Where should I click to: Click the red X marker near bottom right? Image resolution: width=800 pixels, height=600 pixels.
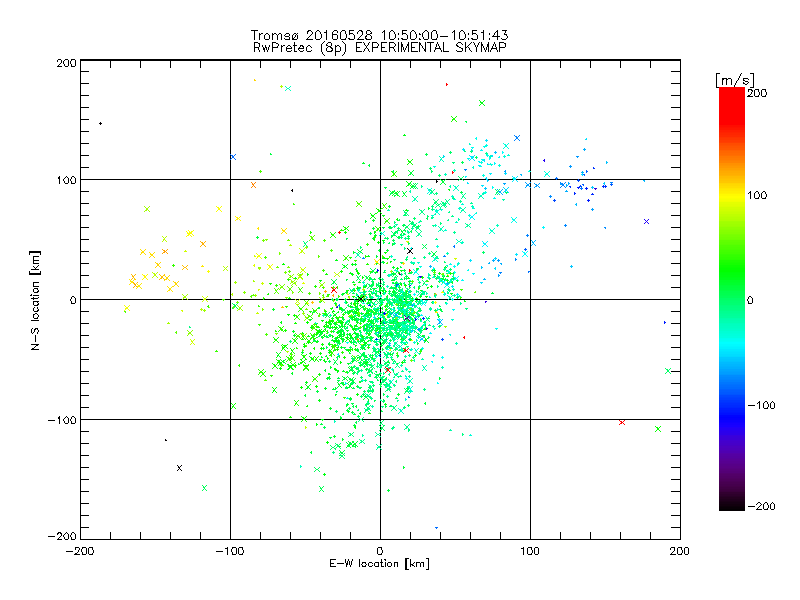[622, 422]
